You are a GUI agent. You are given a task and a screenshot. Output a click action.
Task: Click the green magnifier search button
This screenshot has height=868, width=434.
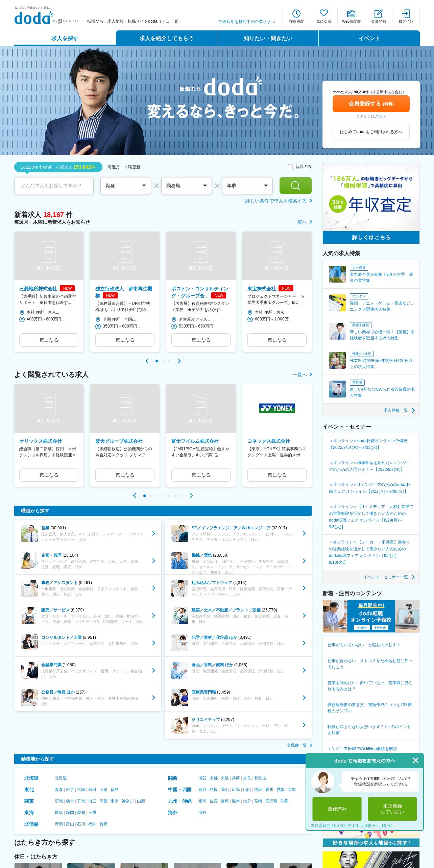295,186
